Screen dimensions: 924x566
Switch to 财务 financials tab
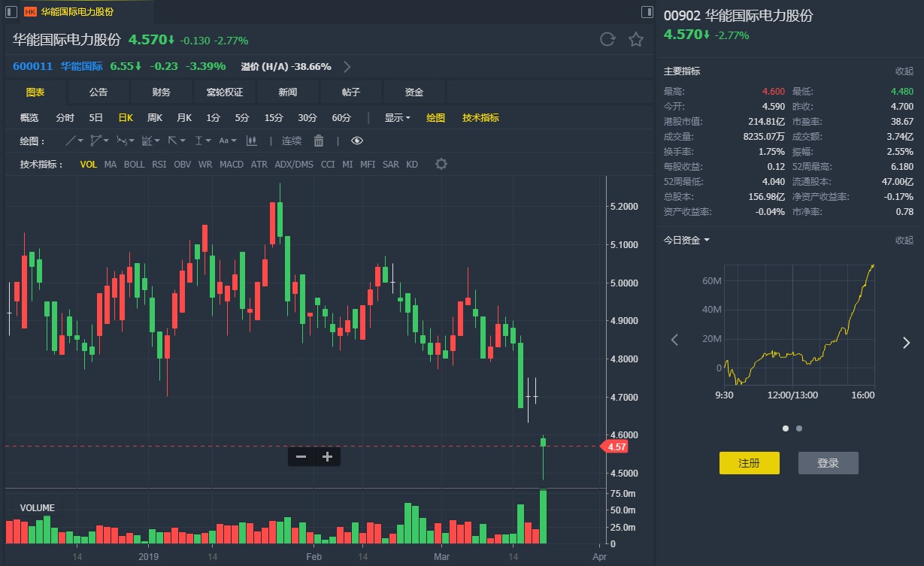[x=162, y=92]
